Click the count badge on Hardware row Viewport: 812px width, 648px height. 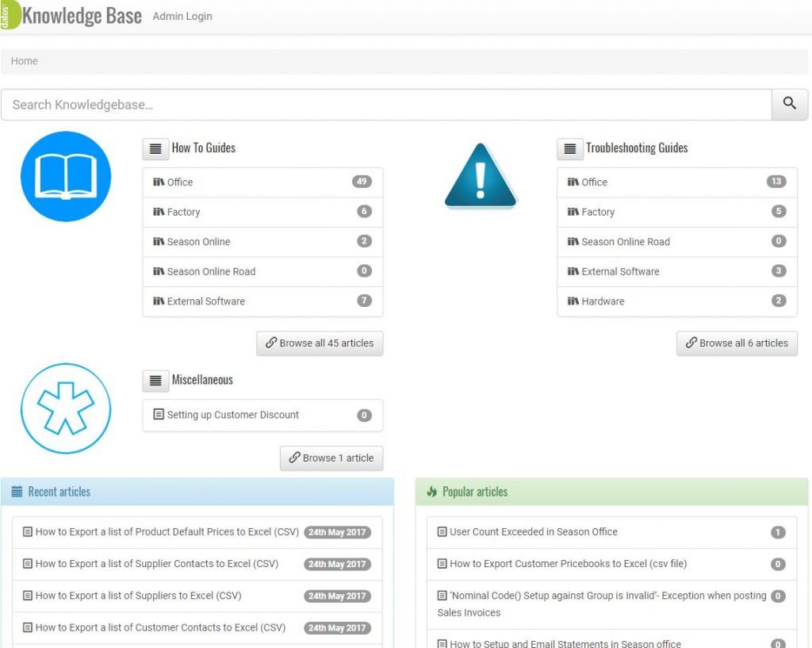point(779,301)
